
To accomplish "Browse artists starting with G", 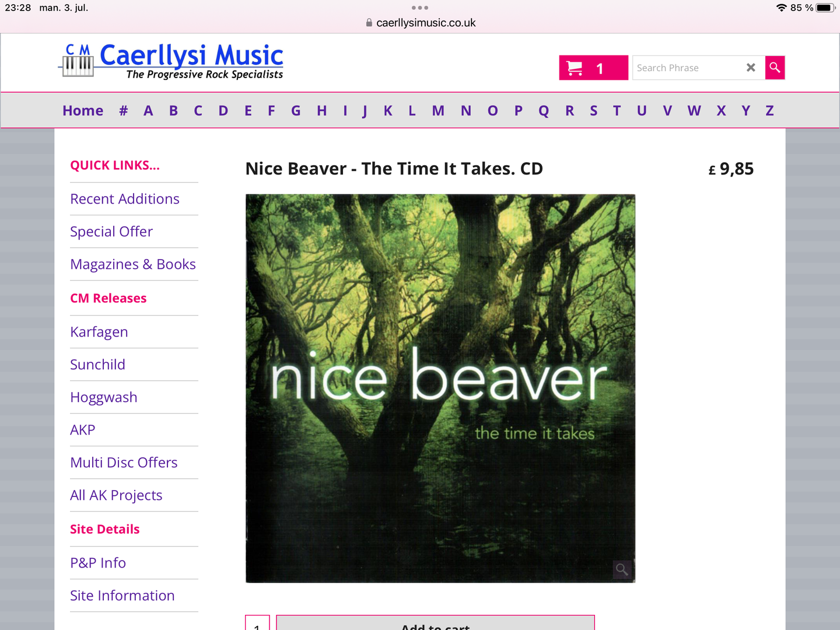I will (296, 111).
